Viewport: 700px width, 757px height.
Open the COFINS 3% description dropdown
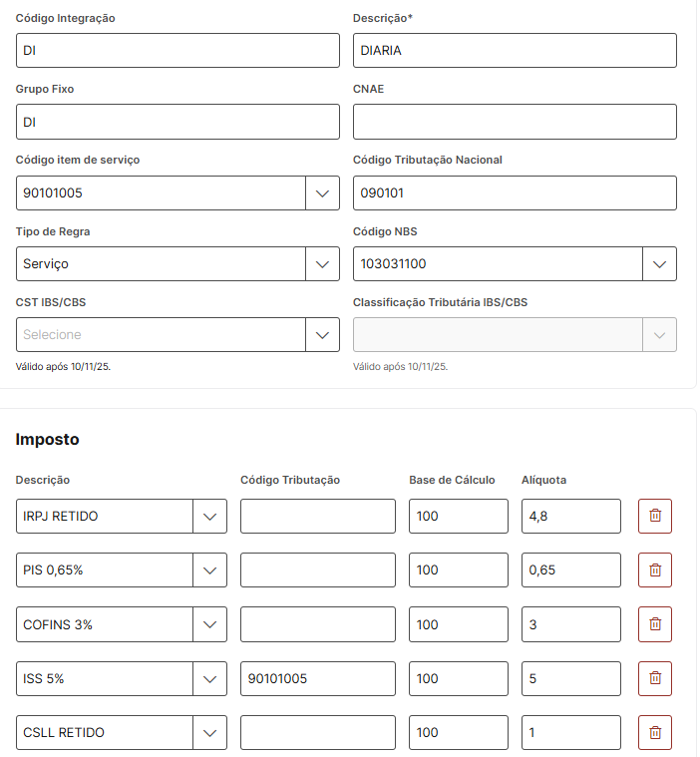209,624
